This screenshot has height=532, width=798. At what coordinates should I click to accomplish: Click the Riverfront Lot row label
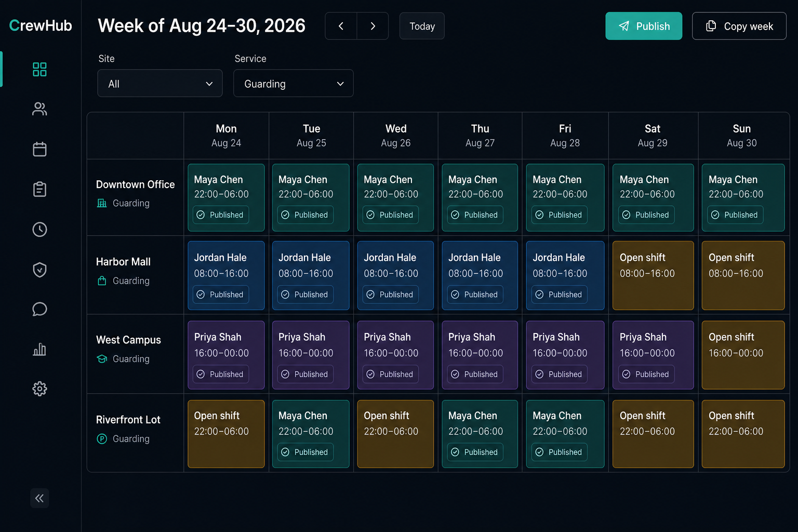coord(128,419)
